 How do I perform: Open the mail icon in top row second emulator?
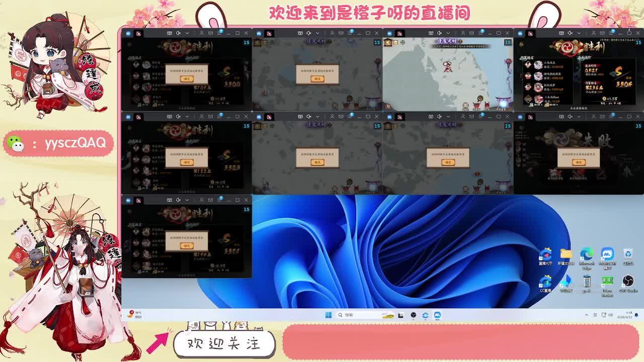coord(340,33)
